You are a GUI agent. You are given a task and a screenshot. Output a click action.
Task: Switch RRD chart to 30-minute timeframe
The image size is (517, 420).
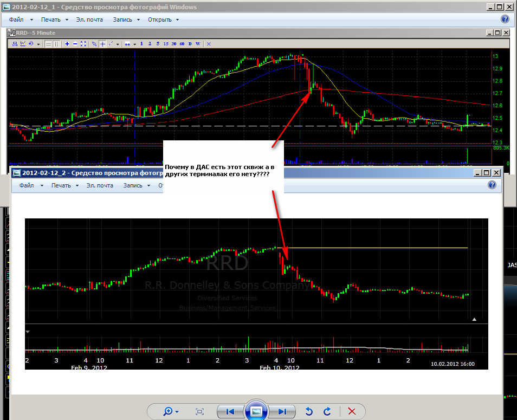pos(174,44)
